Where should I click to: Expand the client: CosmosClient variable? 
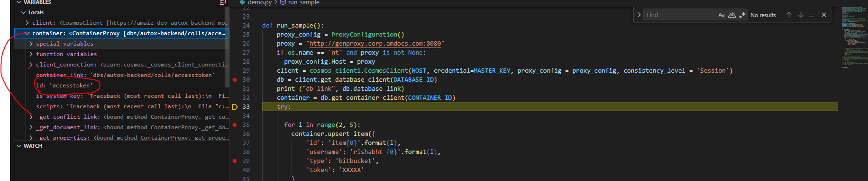[x=27, y=23]
